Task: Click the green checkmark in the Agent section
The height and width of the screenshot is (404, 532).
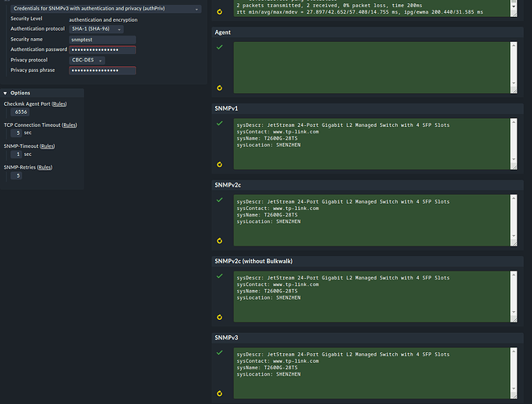Action: click(219, 48)
